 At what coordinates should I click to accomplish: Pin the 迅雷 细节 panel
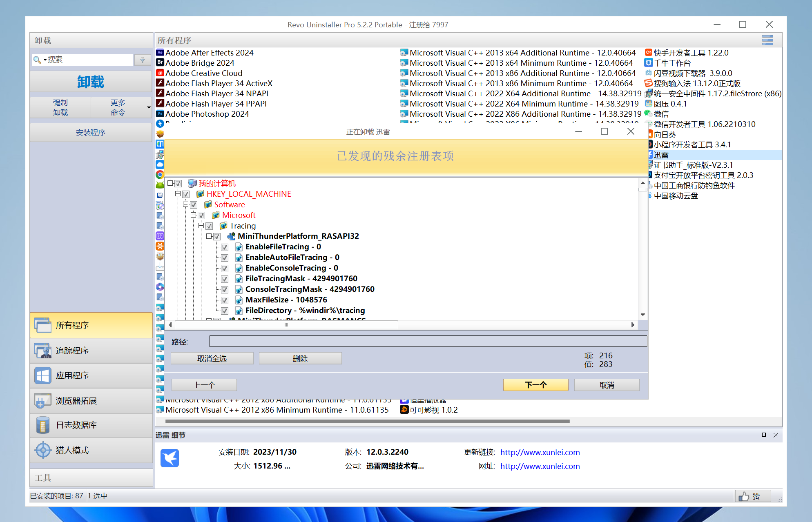click(764, 435)
